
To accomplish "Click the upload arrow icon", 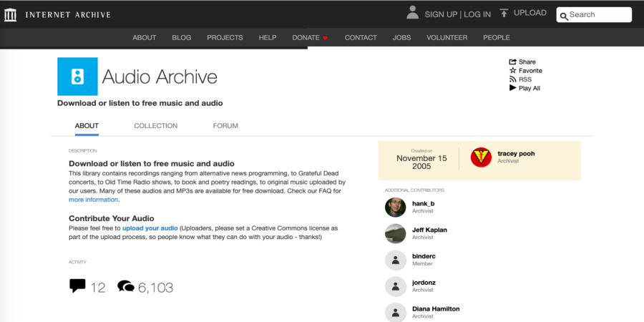I will 504,13.
